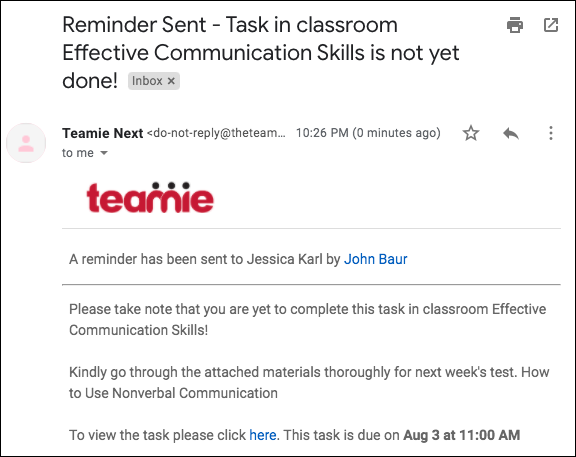Open the three-dot More options menu
The height and width of the screenshot is (457, 576).
coord(551,133)
